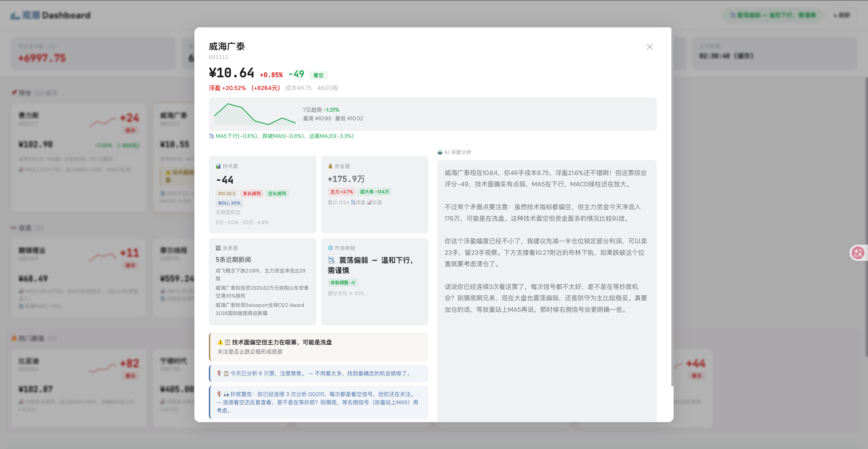Click 最高 ¥10.93 · 最低 ¥10.52 text
868x449 pixels.
(333, 118)
